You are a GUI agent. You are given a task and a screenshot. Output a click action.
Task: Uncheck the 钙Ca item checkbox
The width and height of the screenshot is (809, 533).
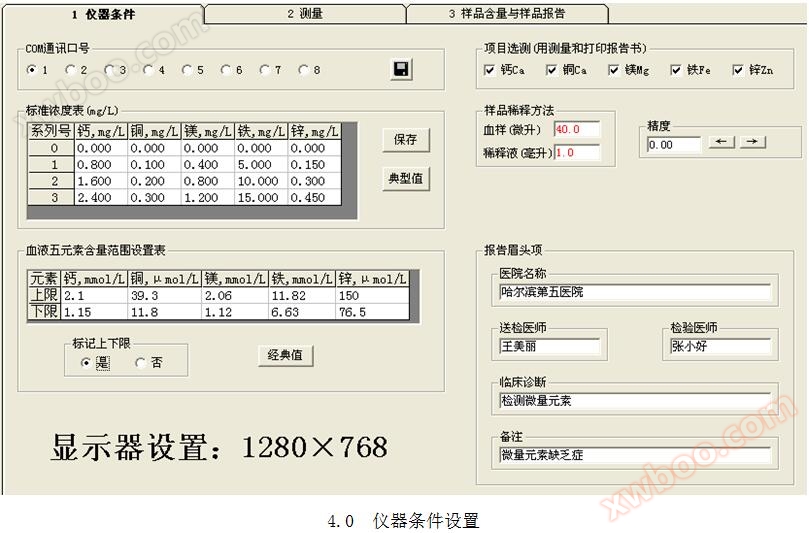click(x=489, y=70)
